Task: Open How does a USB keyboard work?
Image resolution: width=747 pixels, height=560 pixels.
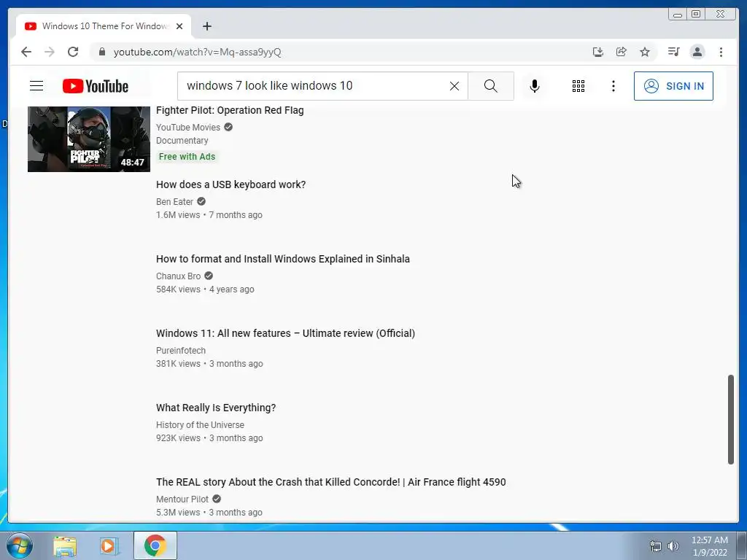Action: [231, 184]
